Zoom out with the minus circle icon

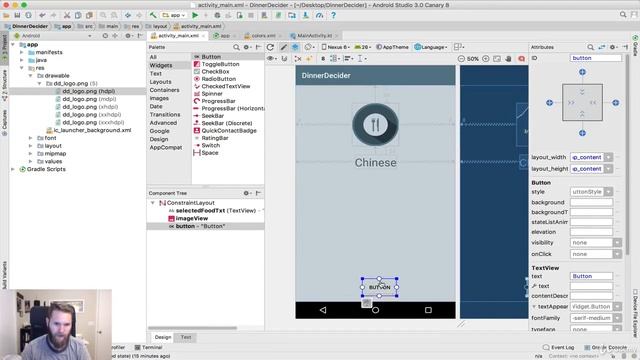[x=461, y=59]
